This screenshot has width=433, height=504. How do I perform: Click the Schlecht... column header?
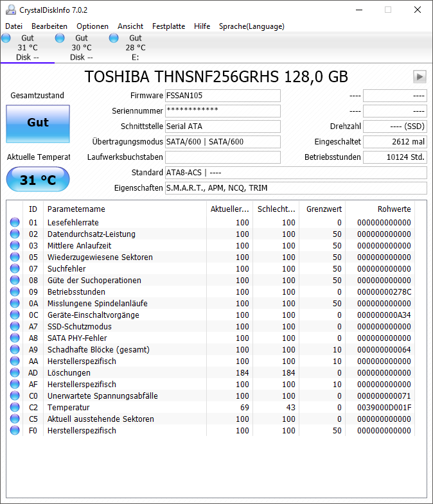coord(276,209)
